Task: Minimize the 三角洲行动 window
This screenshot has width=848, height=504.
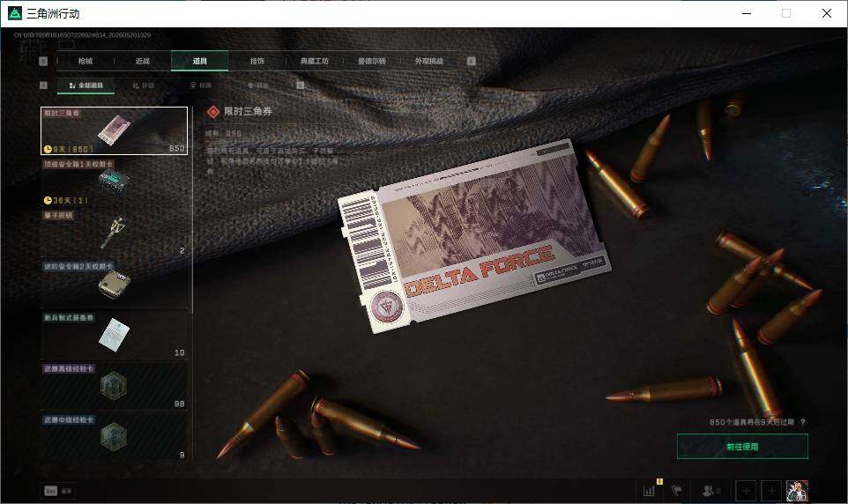Action: (747, 13)
